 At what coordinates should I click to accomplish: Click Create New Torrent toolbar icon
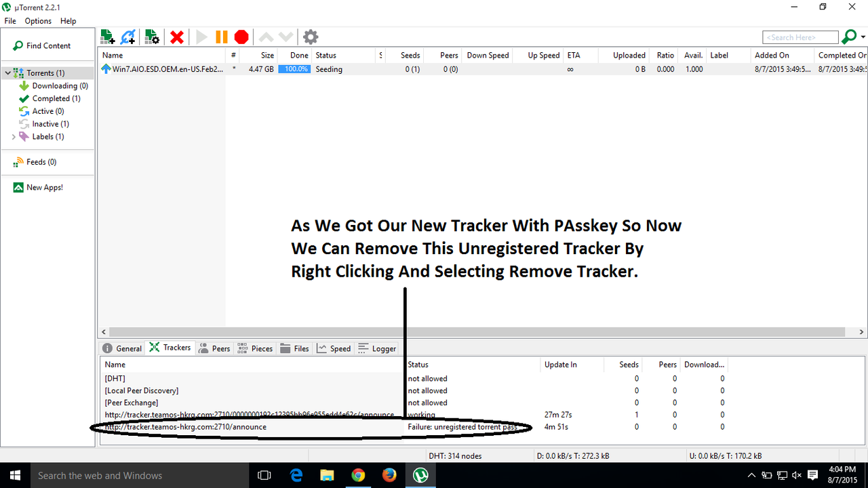click(x=152, y=37)
